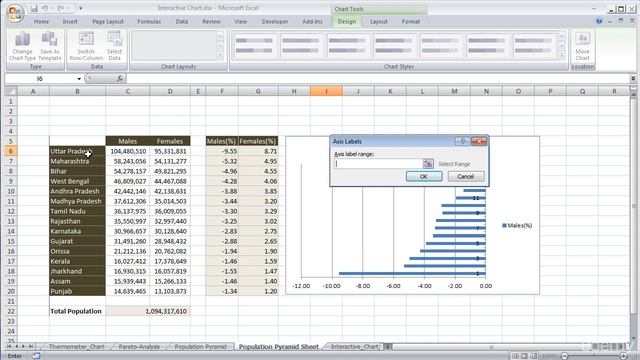
Task: Click the zoom in plus button
Action: pyautogui.click(x=623, y=356)
